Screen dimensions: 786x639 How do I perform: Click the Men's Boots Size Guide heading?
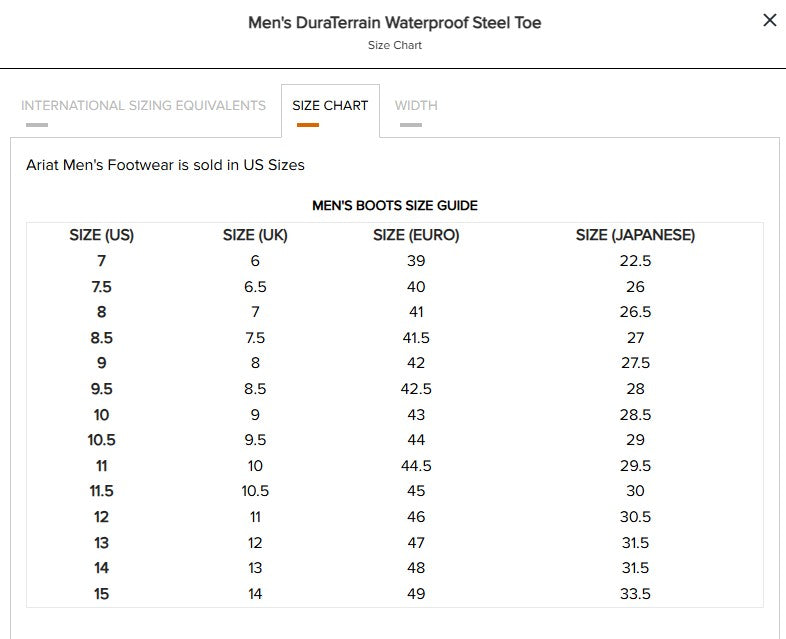[x=395, y=205]
